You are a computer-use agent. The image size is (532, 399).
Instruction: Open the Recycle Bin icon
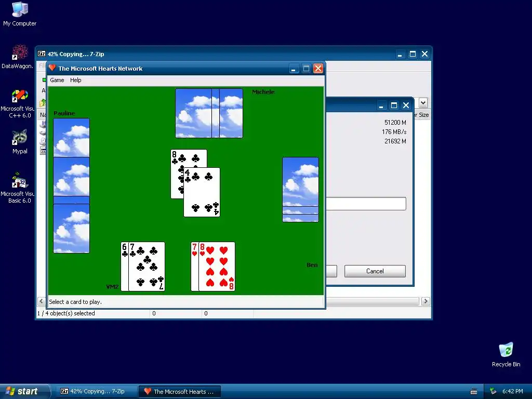pos(506,354)
